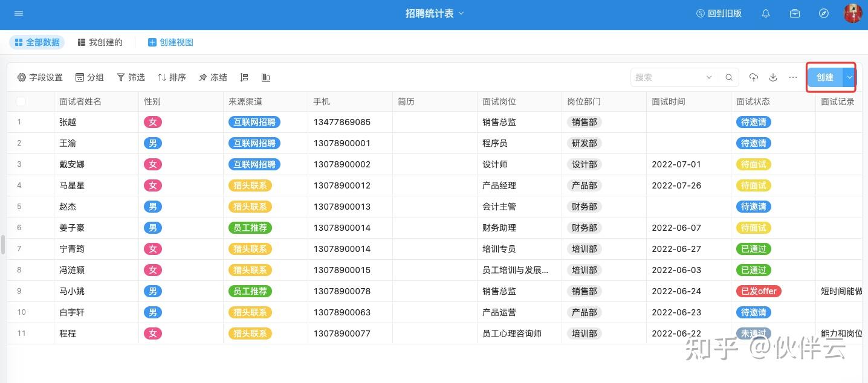
Task: Click the download export icon
Action: (x=773, y=77)
